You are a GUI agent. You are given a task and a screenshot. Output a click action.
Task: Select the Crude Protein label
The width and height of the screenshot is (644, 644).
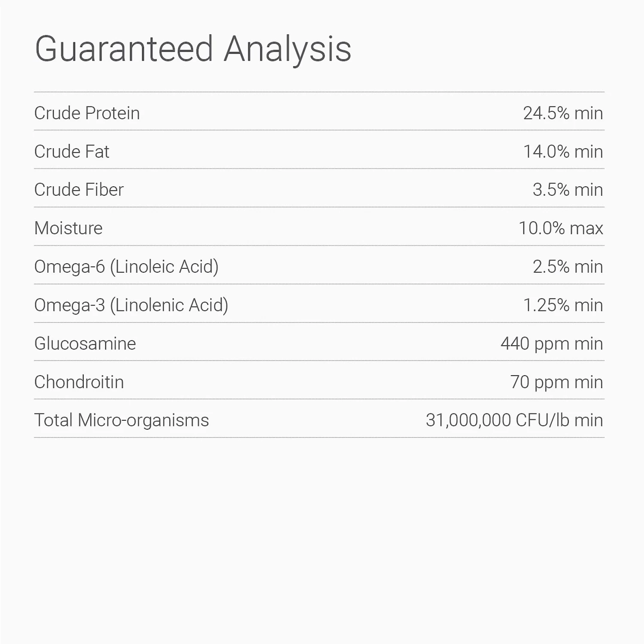[87, 113]
